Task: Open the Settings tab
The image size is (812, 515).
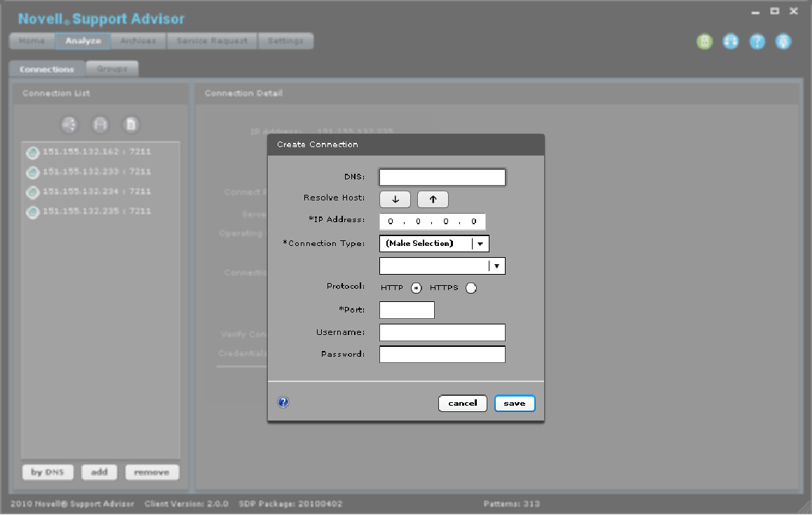Action: coord(285,41)
